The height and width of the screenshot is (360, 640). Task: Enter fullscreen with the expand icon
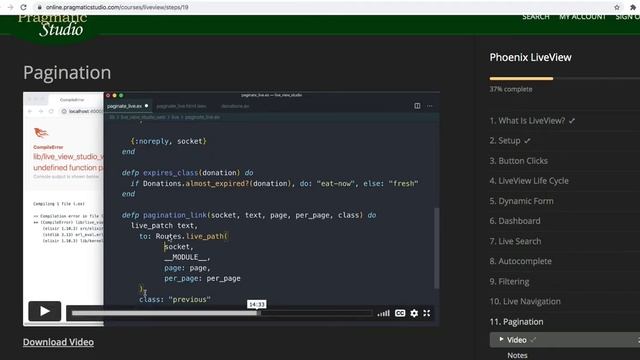tap(427, 313)
